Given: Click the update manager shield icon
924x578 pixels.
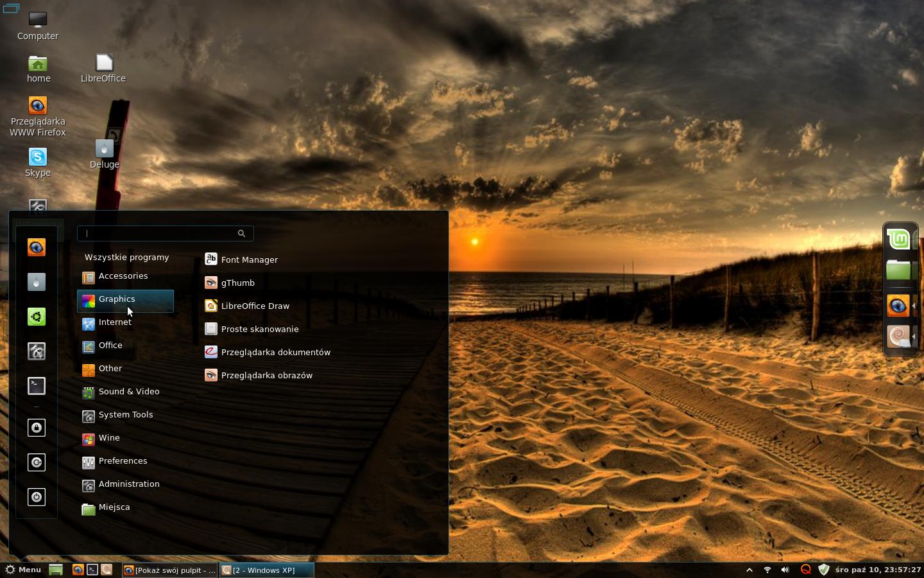Looking at the screenshot, I should click(x=824, y=570).
